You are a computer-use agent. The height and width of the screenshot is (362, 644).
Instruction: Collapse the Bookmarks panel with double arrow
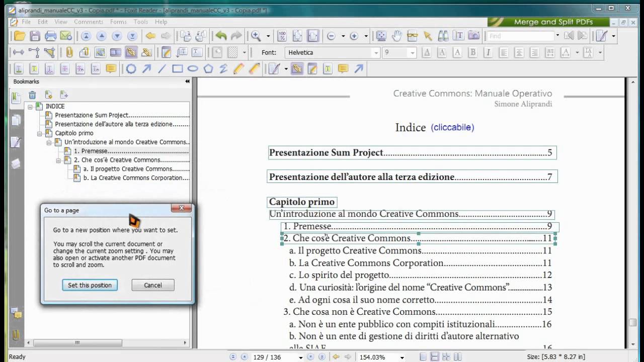point(187,81)
